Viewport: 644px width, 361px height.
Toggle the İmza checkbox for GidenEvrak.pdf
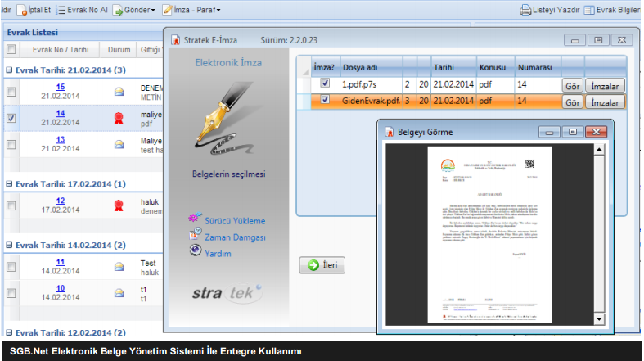point(325,101)
